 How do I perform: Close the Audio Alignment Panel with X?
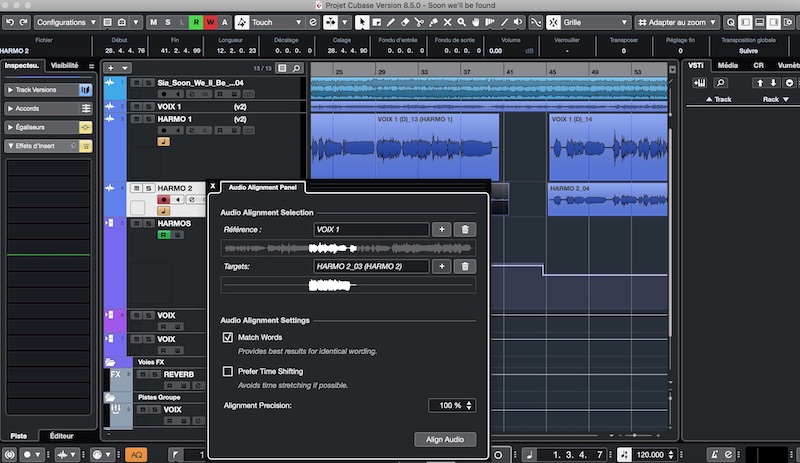tap(213, 186)
